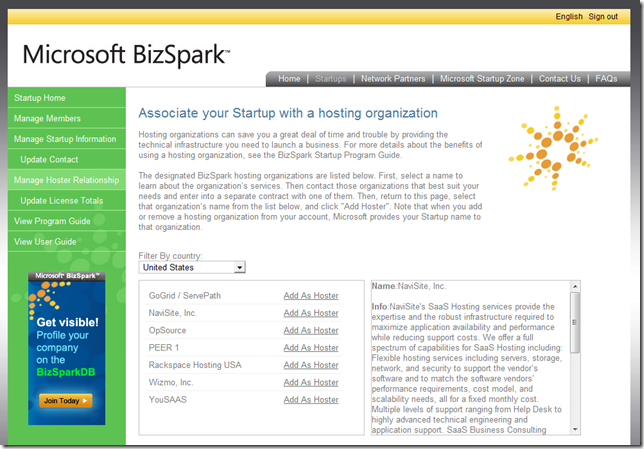Image resolution: width=644 pixels, height=449 pixels.
Task: Select Rackspace Hosting USA name
Action: pos(195,365)
